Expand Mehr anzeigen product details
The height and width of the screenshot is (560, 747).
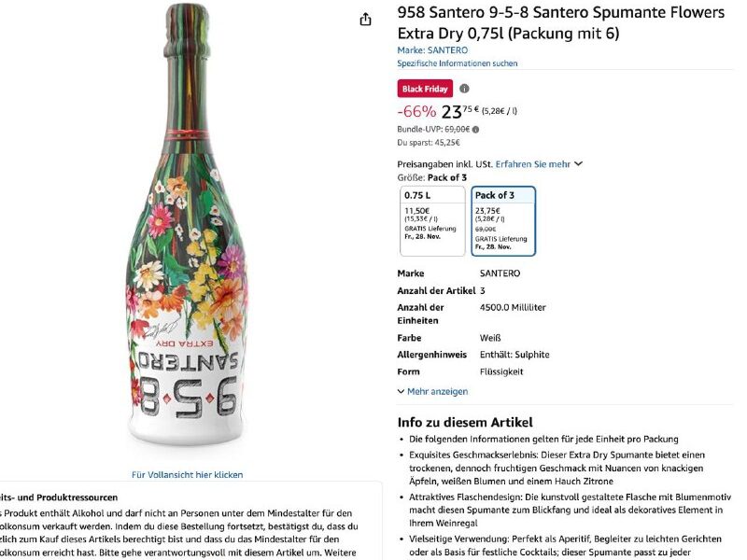coord(437,391)
